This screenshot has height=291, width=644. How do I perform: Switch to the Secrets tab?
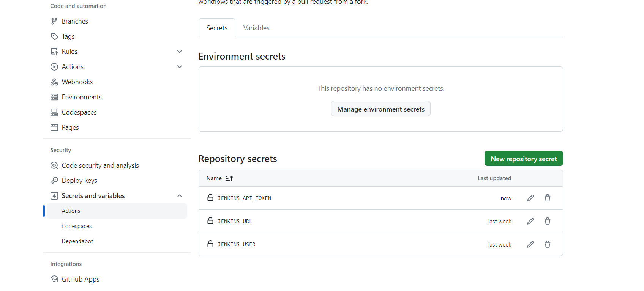point(217,28)
